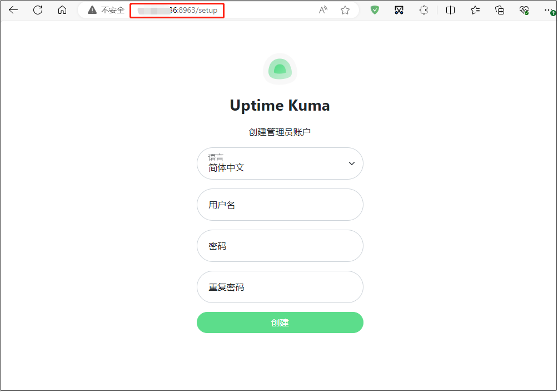Open the browser essentials heartbeat icon
The height and width of the screenshot is (392, 558).
(524, 10)
